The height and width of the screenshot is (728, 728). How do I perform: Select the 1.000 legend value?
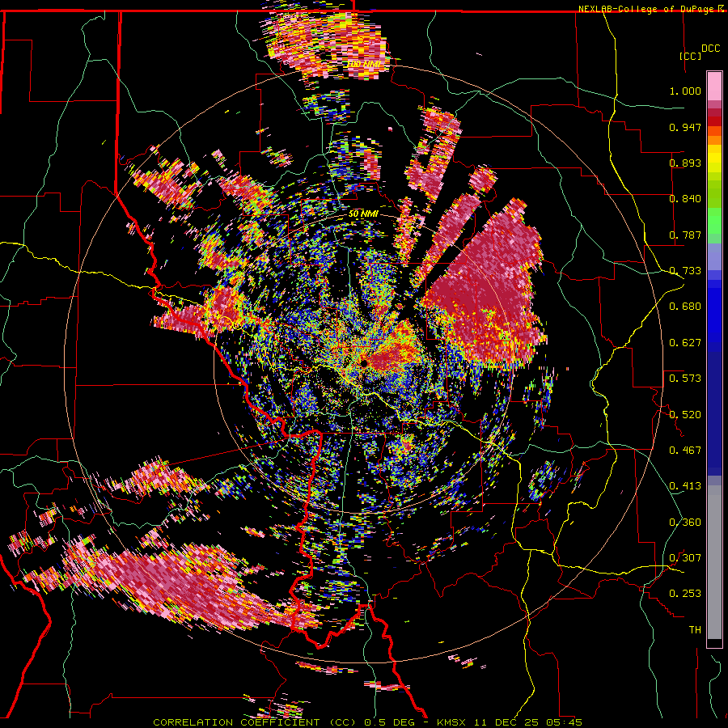[685, 91]
